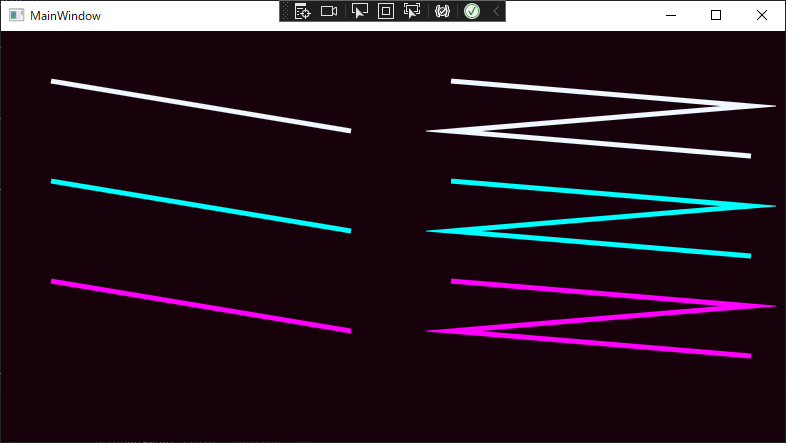This screenshot has width=786, height=443.
Task: Toggle Track Focused Element icon
Action: [412, 11]
